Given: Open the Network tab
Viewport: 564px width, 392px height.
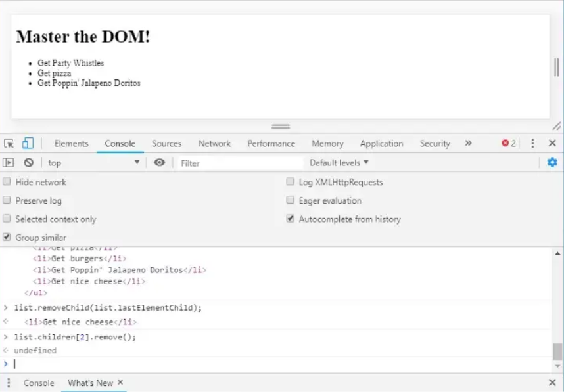Looking at the screenshot, I should pos(214,144).
